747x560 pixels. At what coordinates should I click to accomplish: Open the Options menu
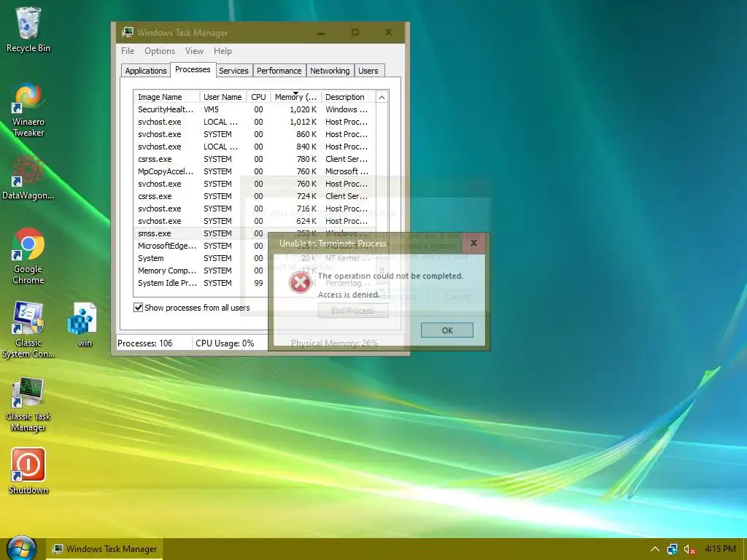click(160, 51)
